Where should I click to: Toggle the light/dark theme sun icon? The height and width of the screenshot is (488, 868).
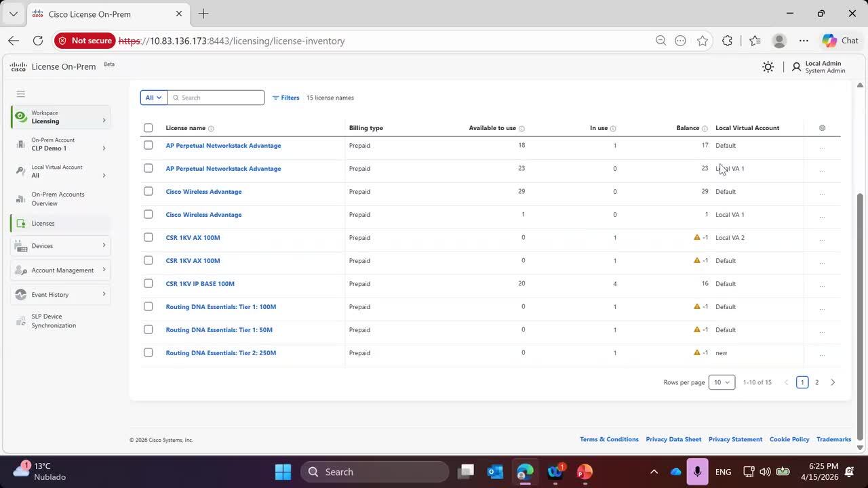point(768,67)
